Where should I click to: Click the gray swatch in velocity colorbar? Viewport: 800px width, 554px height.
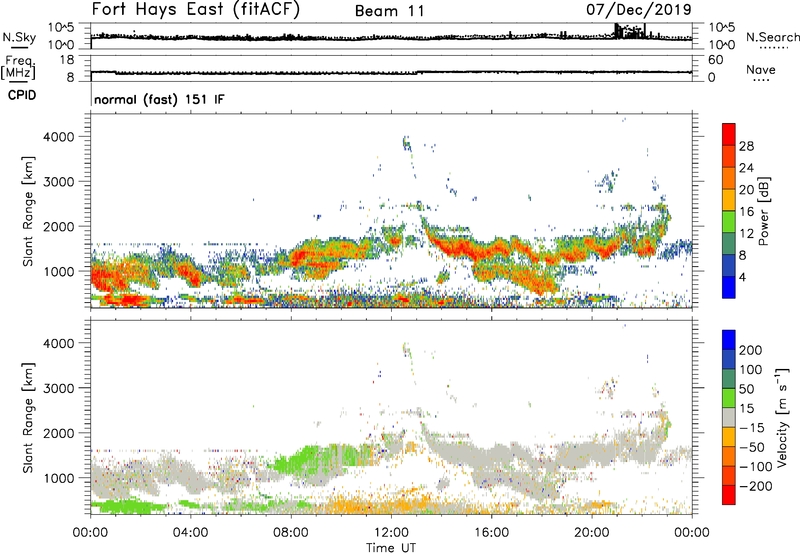[x=729, y=417]
